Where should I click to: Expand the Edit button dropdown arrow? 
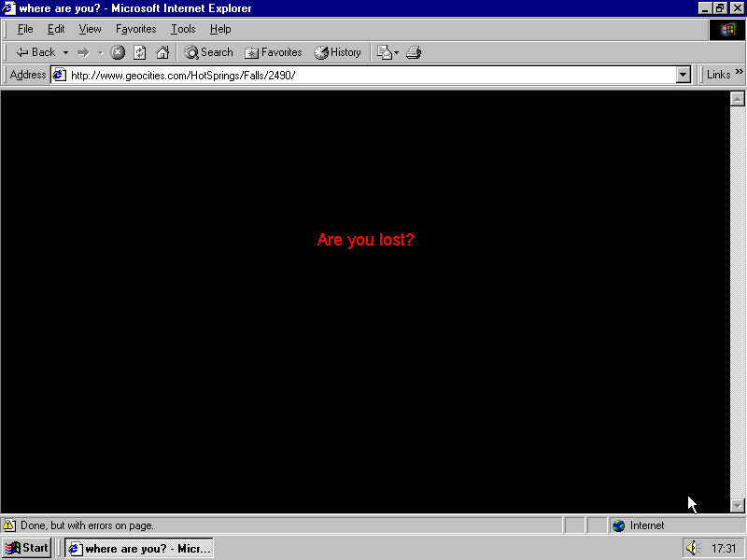point(396,52)
